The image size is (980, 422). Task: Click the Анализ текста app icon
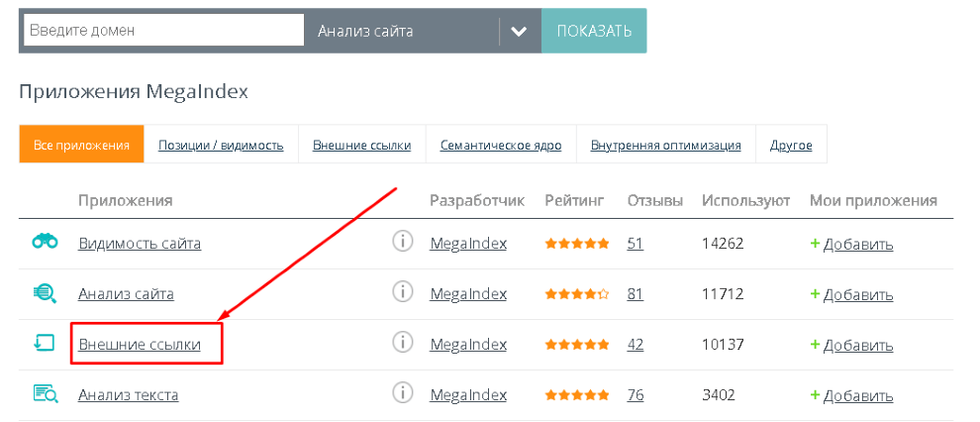[45, 394]
